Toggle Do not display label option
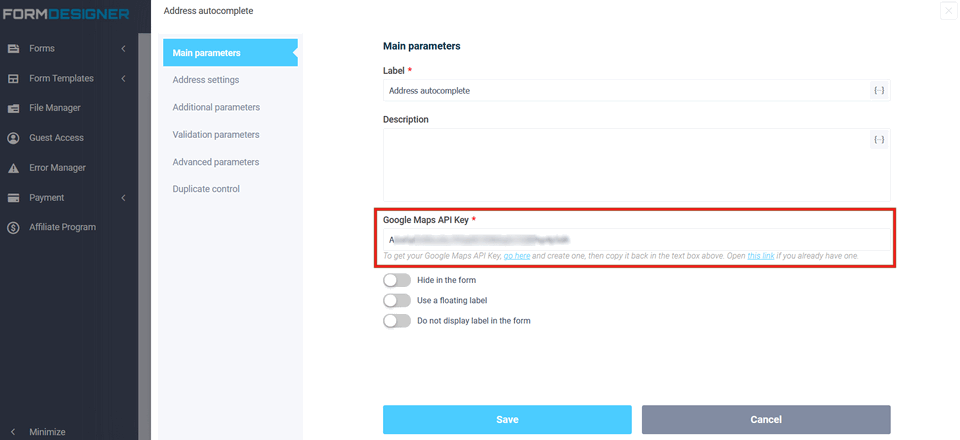 pyautogui.click(x=397, y=321)
